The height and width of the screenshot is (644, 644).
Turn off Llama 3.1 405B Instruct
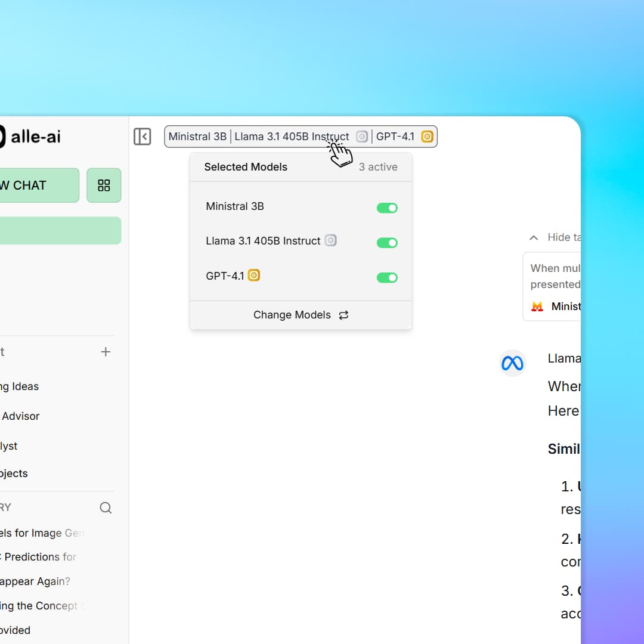(387, 243)
